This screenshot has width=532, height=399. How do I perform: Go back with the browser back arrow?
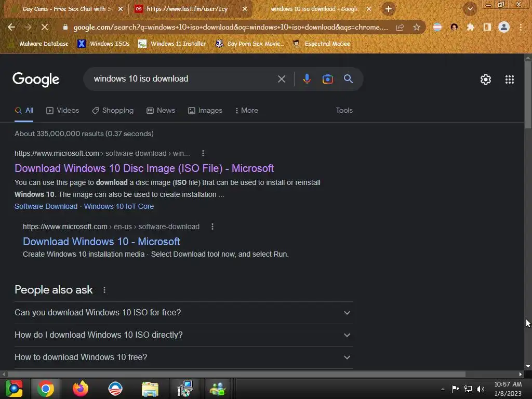[11, 27]
